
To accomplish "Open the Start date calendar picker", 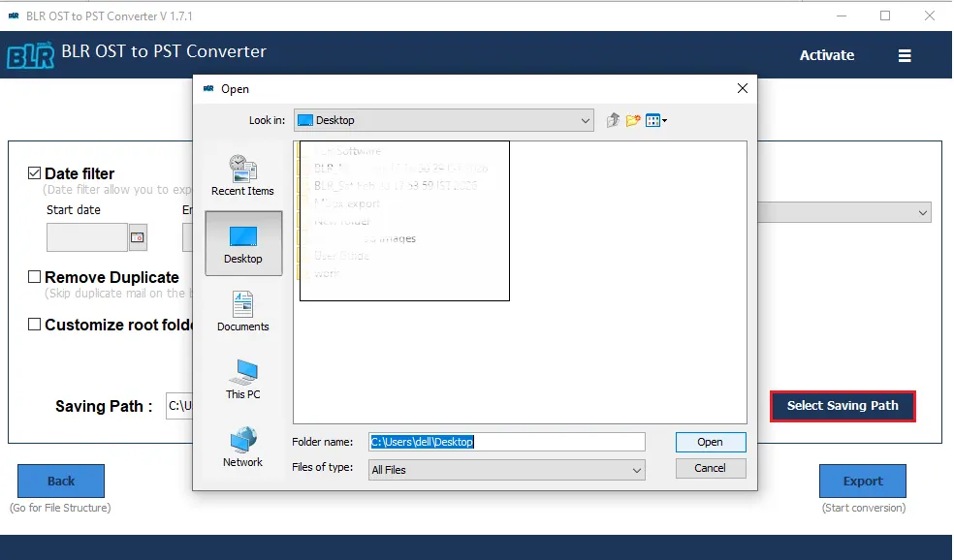I will (x=138, y=237).
